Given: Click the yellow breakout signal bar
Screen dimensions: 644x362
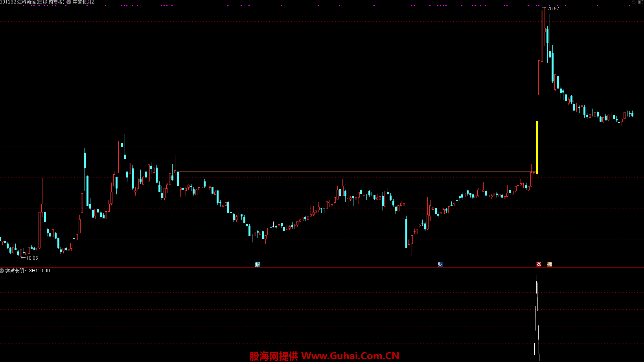Looking at the screenshot, I should (537, 148).
